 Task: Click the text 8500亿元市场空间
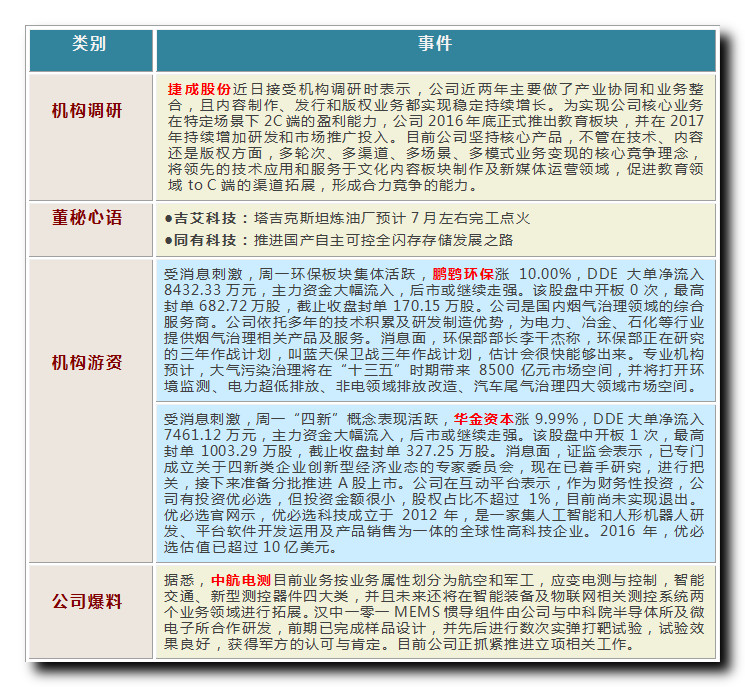coord(548,370)
